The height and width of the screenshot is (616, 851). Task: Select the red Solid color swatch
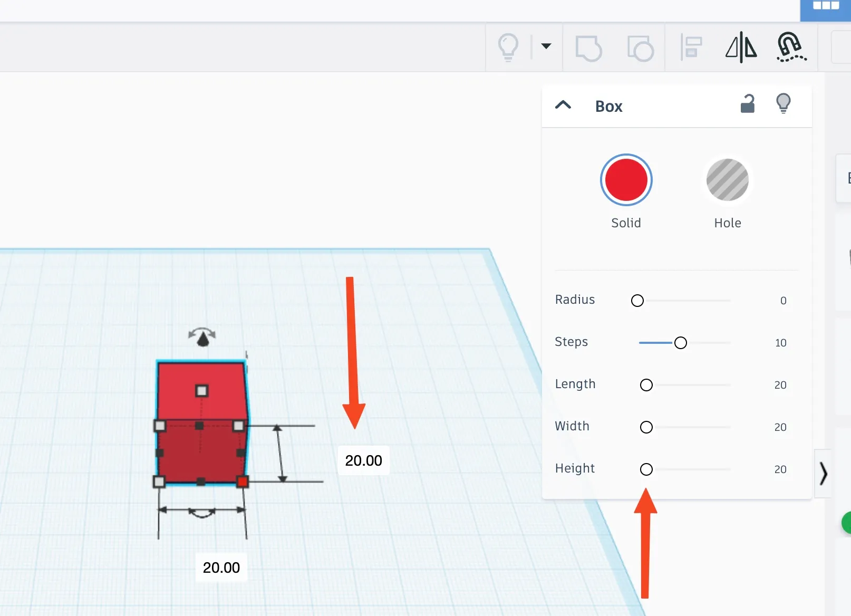click(x=626, y=180)
